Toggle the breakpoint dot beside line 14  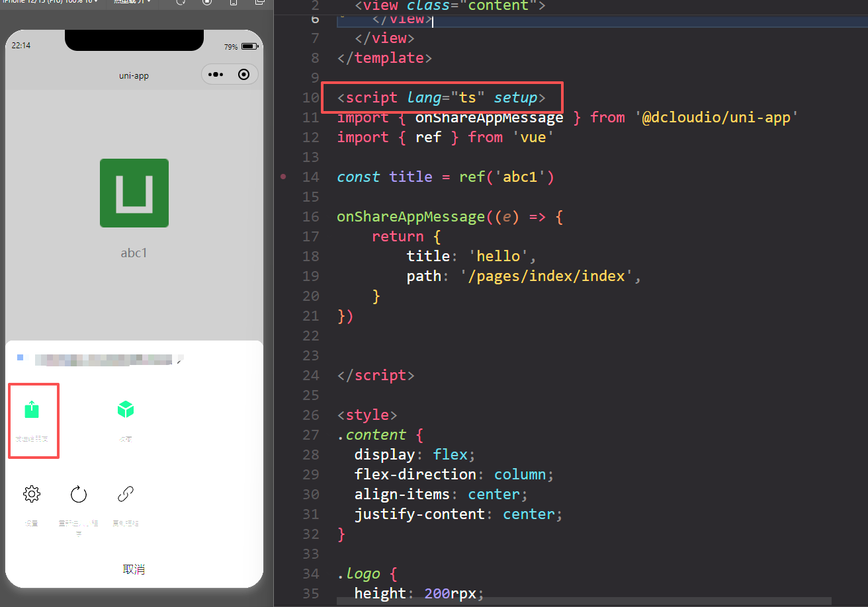pyautogui.click(x=284, y=177)
